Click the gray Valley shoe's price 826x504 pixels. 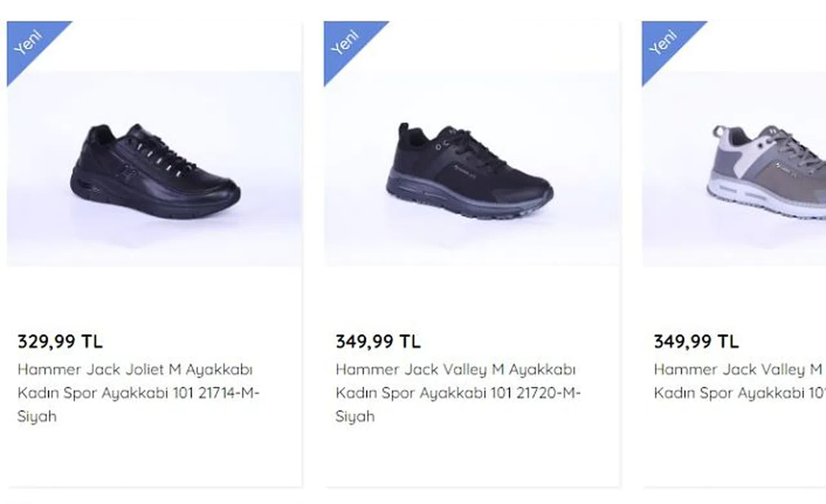(696, 341)
